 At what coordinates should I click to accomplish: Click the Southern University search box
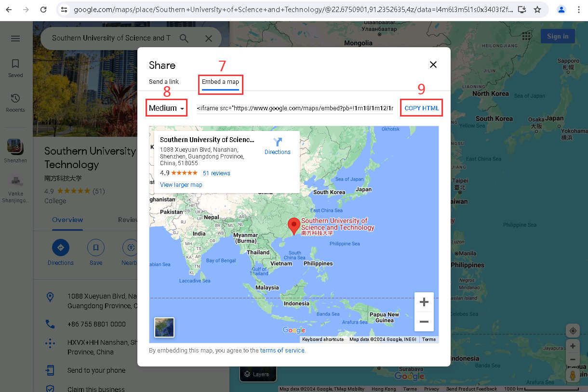(111, 38)
